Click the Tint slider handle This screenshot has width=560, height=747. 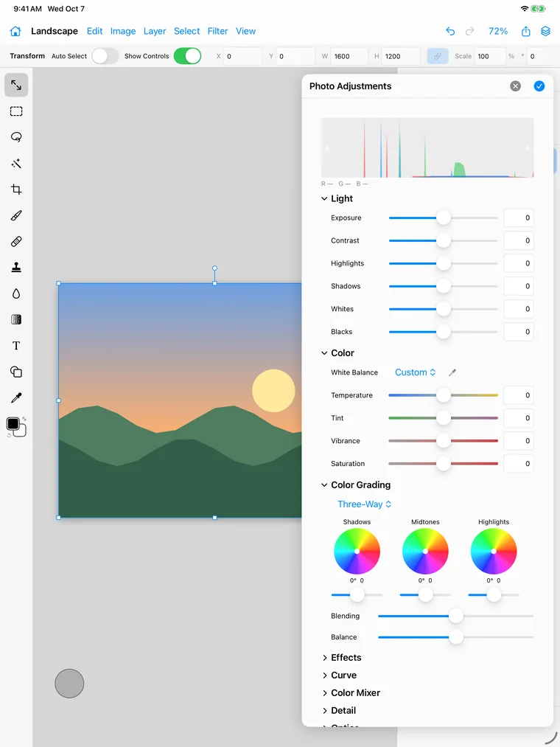pos(444,418)
